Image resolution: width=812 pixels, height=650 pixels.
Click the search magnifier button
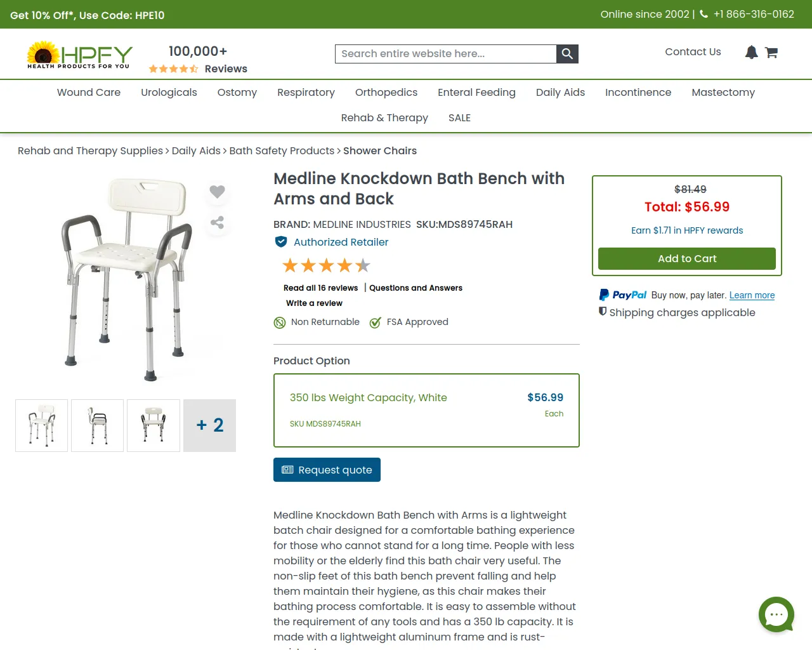pyautogui.click(x=567, y=54)
